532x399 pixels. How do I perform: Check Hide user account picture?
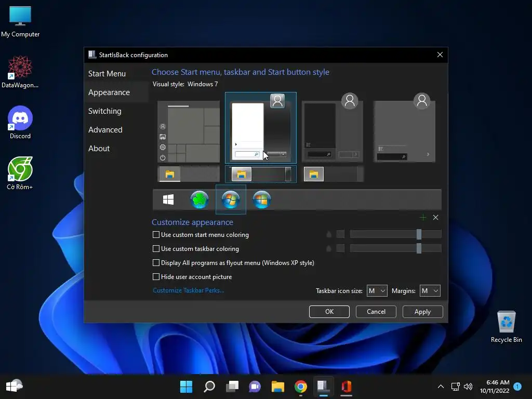[192, 277]
